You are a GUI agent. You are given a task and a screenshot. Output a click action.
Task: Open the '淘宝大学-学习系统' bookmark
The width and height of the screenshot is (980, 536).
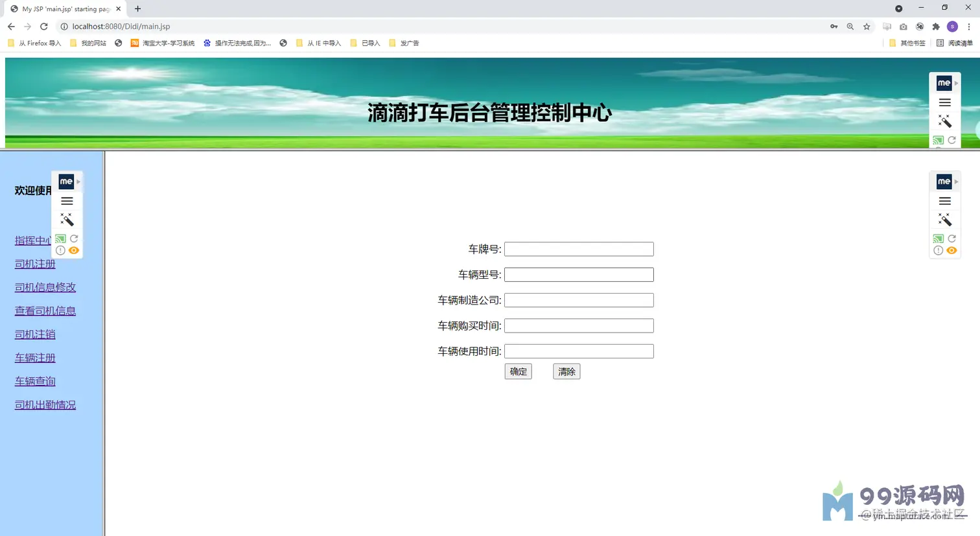pos(163,43)
